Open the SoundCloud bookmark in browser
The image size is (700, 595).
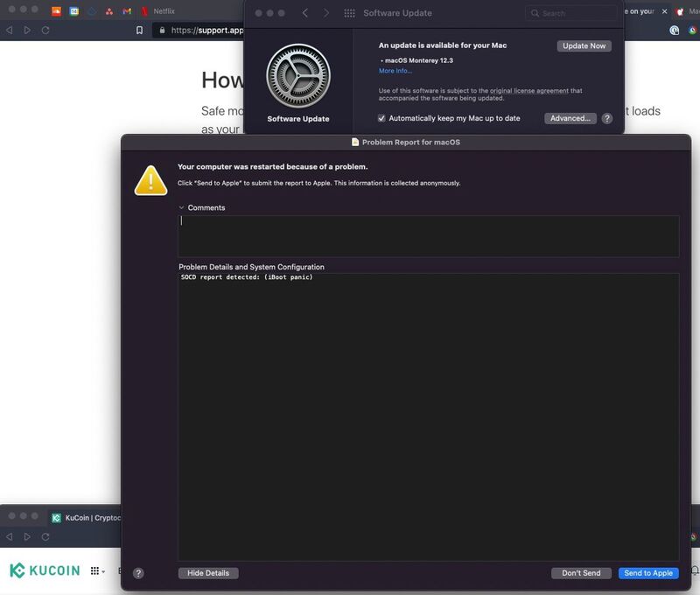tap(56, 11)
